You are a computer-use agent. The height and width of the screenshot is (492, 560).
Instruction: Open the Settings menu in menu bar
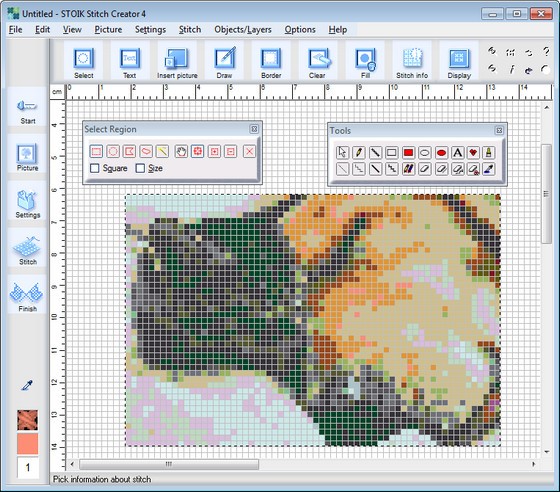click(x=150, y=30)
